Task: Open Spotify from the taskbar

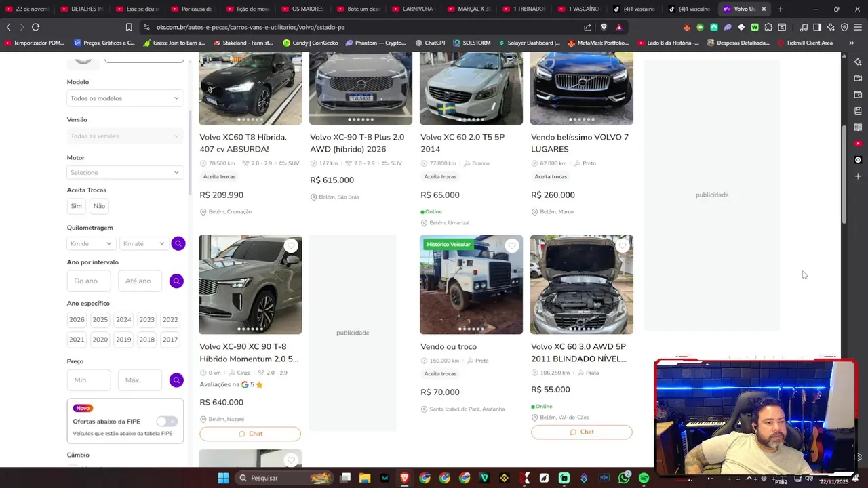Action: click(644, 478)
